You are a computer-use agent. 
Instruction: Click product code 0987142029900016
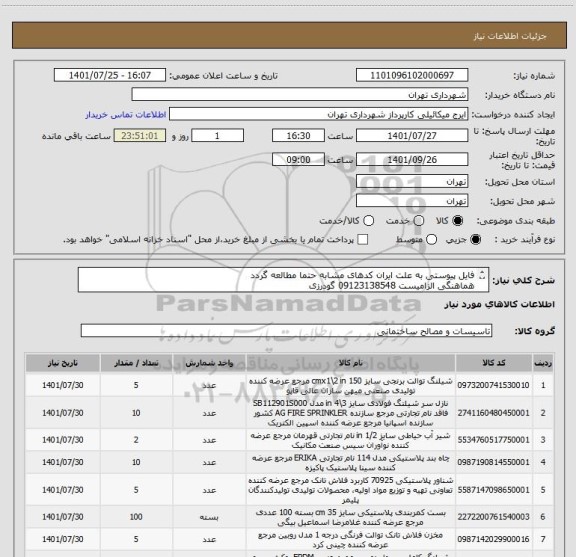[x=493, y=539]
